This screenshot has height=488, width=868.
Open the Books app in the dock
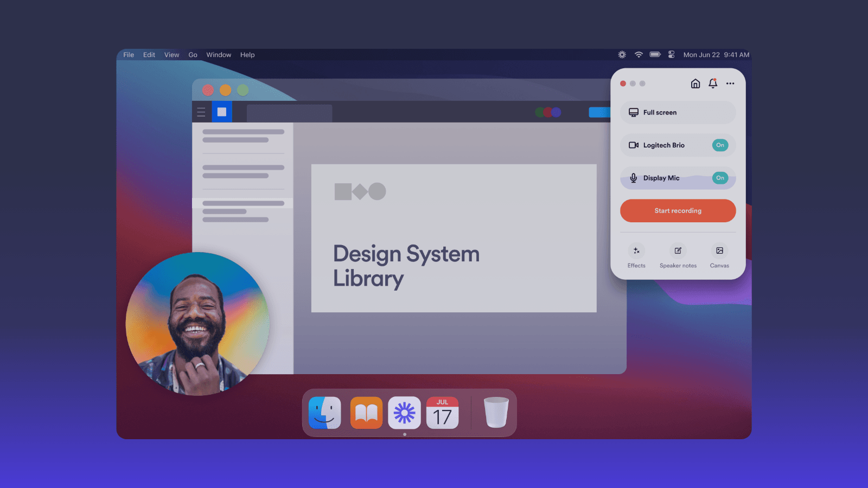tap(366, 413)
